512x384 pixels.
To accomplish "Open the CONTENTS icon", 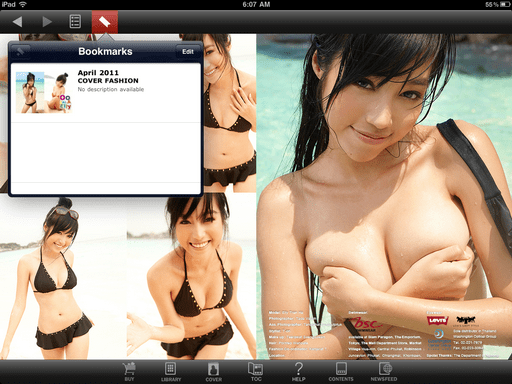I will 341,372.
